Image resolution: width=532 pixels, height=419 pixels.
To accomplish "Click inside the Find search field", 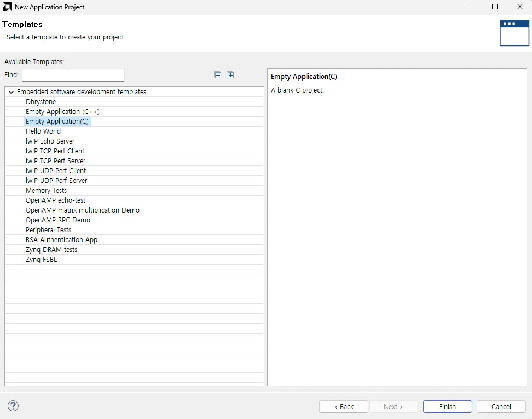I will 73,74.
